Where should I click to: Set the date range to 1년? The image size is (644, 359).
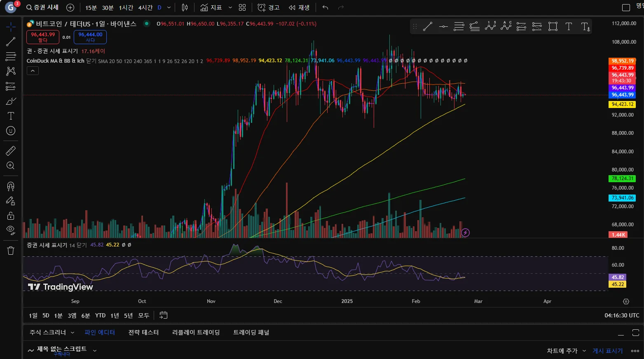(115, 315)
